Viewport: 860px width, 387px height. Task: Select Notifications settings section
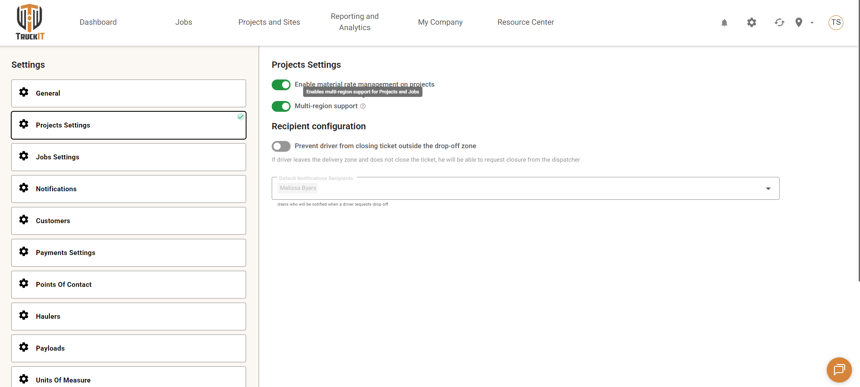(128, 189)
